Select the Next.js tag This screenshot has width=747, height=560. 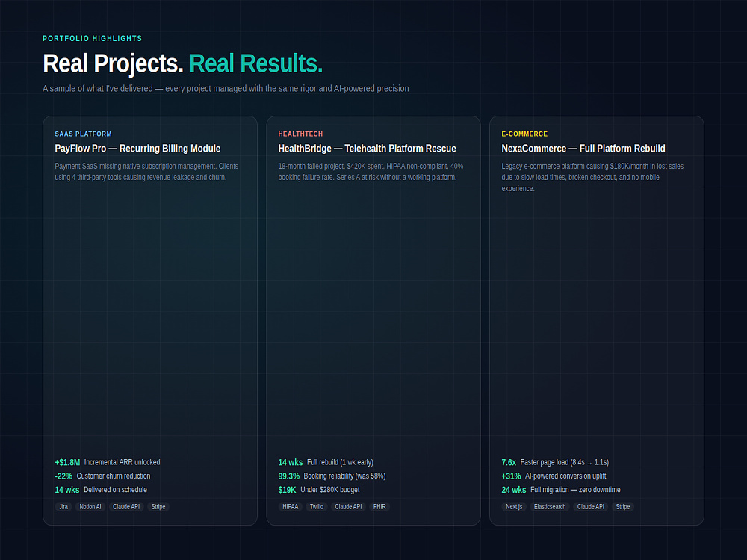(514, 507)
